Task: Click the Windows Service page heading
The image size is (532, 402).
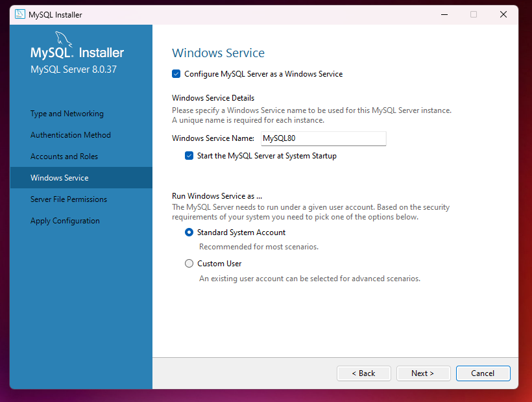Action: 218,53
